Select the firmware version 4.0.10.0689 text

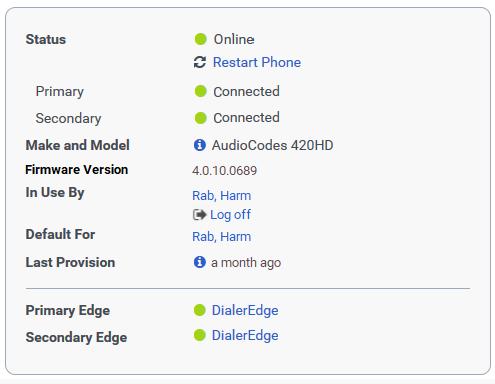click(x=224, y=171)
